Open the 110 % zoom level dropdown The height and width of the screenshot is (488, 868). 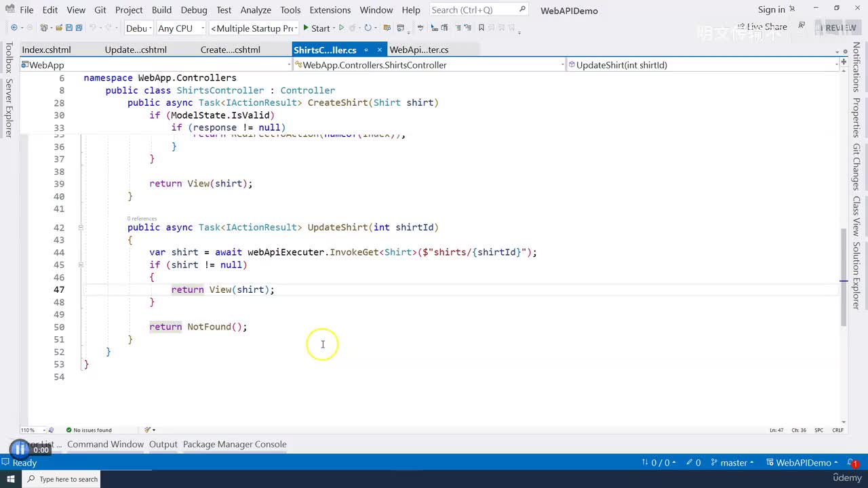[33, 430]
